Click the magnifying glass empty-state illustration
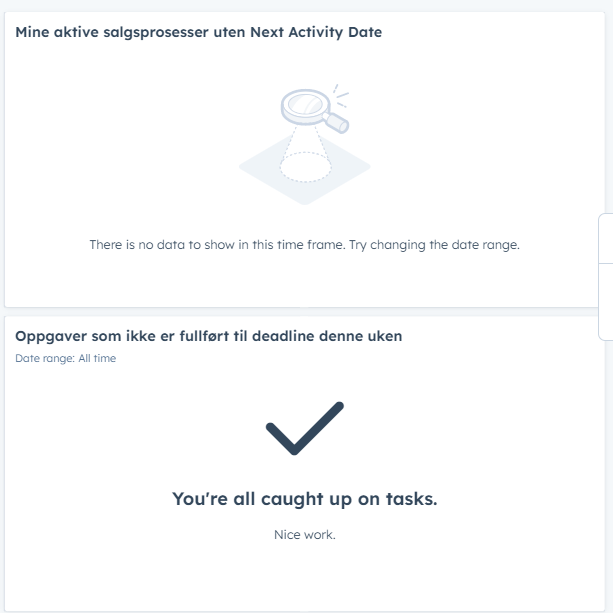 point(305,144)
